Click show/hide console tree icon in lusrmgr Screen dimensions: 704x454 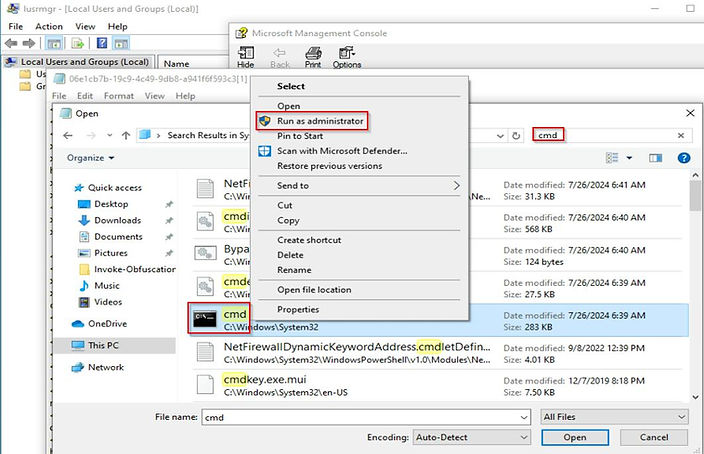click(54, 44)
